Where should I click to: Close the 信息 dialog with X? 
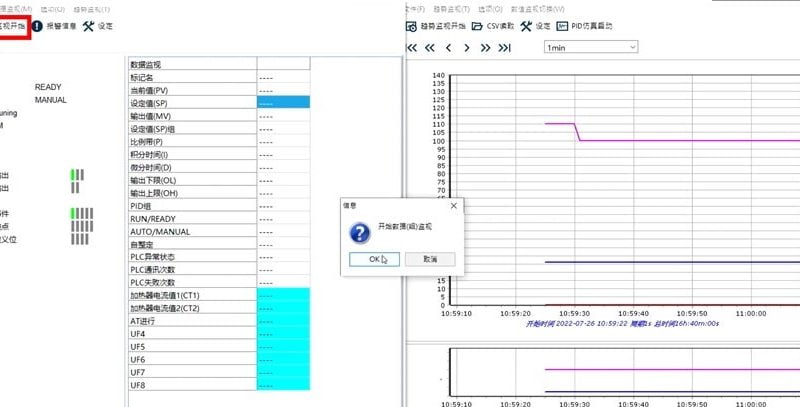click(x=453, y=205)
